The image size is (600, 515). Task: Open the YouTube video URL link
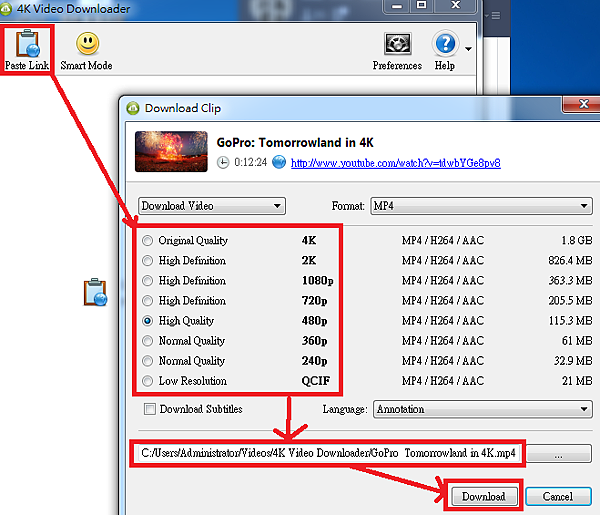pyautogui.click(x=396, y=163)
